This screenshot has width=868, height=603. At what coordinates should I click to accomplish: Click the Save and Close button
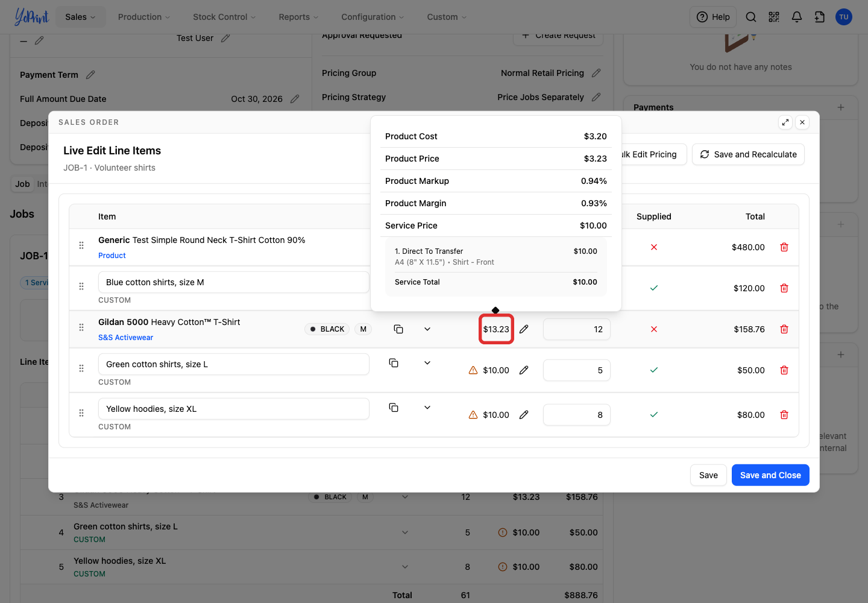click(x=770, y=475)
